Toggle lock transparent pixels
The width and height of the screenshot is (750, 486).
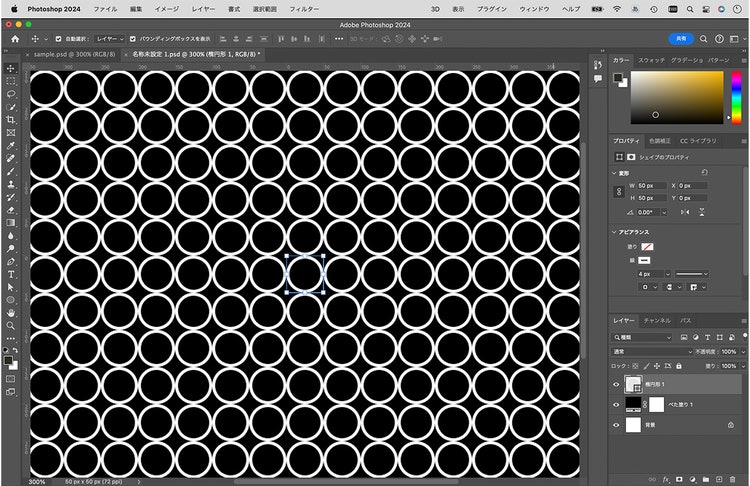(x=635, y=366)
